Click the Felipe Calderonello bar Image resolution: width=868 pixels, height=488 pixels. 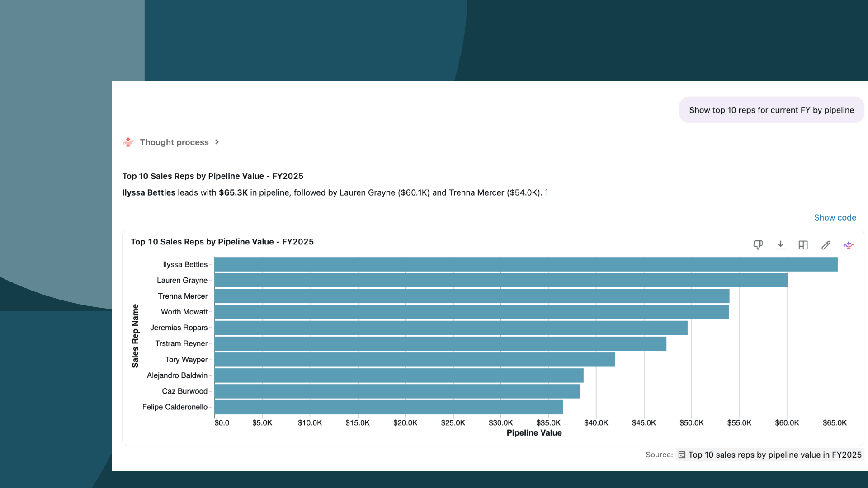click(388, 407)
